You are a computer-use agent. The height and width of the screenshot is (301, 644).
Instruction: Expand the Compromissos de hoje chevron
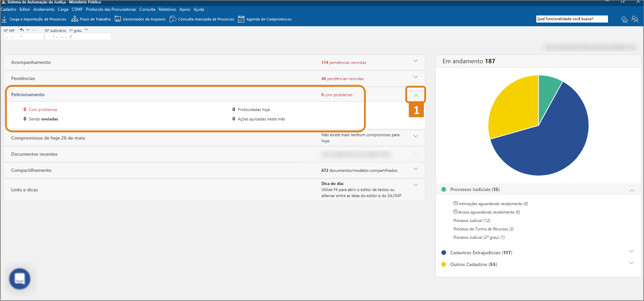(416, 136)
